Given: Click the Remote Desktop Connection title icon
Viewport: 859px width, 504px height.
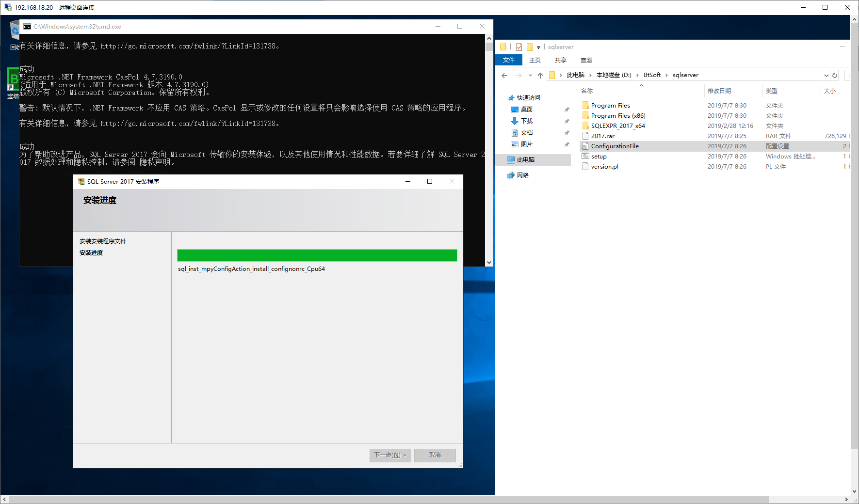Looking at the screenshot, I should pos(8,7).
